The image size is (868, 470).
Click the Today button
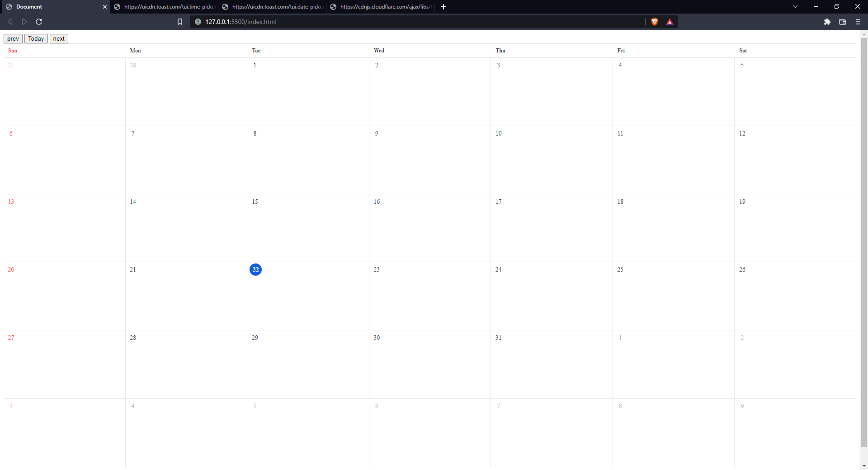[x=36, y=38]
